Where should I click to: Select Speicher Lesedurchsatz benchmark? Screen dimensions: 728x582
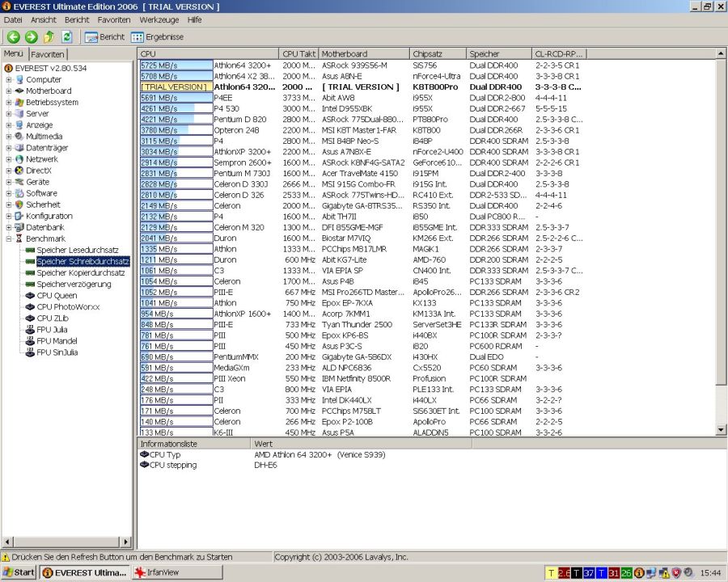77,250
